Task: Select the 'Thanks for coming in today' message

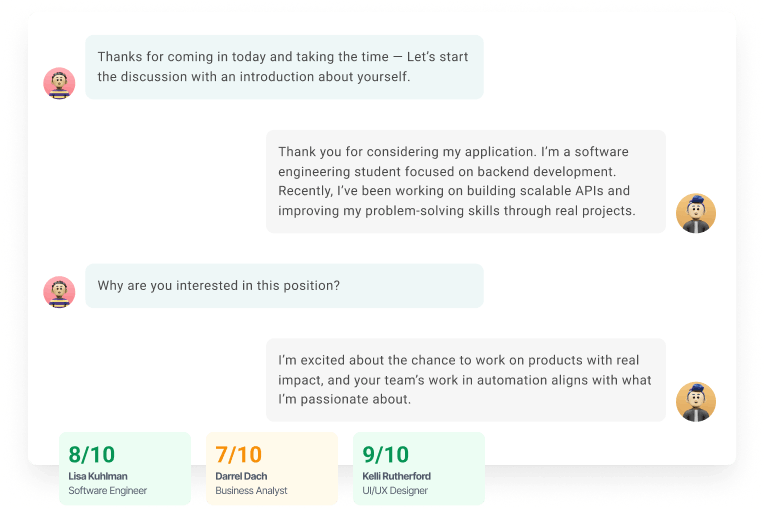Action: point(284,67)
